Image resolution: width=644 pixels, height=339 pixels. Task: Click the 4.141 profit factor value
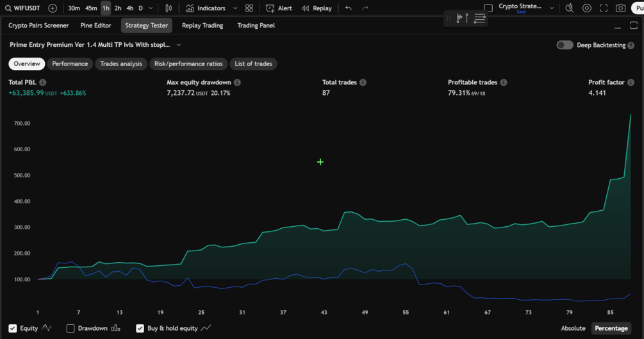tap(597, 93)
